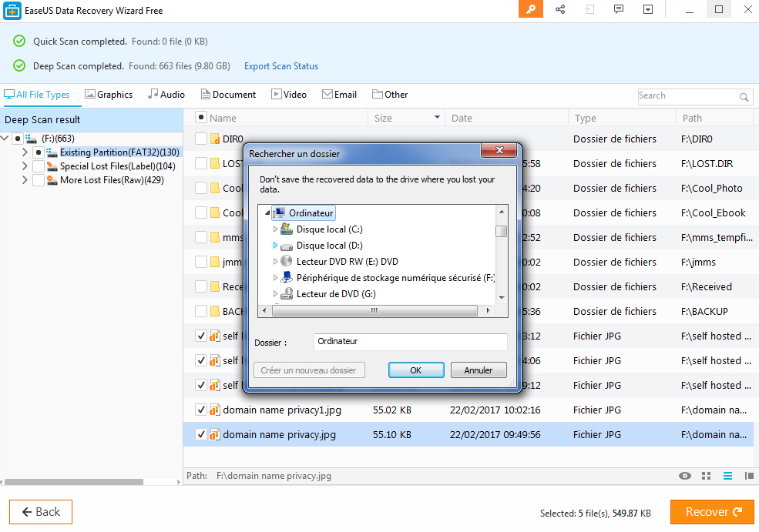The width and height of the screenshot is (759, 532).
Task: Expand Existing Partition(FAT32) node
Action: click(x=25, y=152)
